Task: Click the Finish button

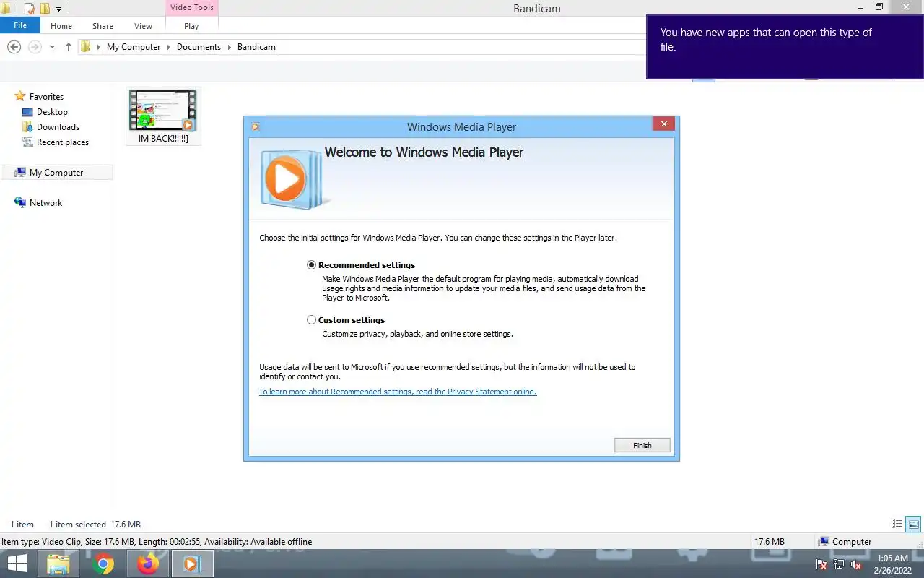Action: [x=642, y=445]
